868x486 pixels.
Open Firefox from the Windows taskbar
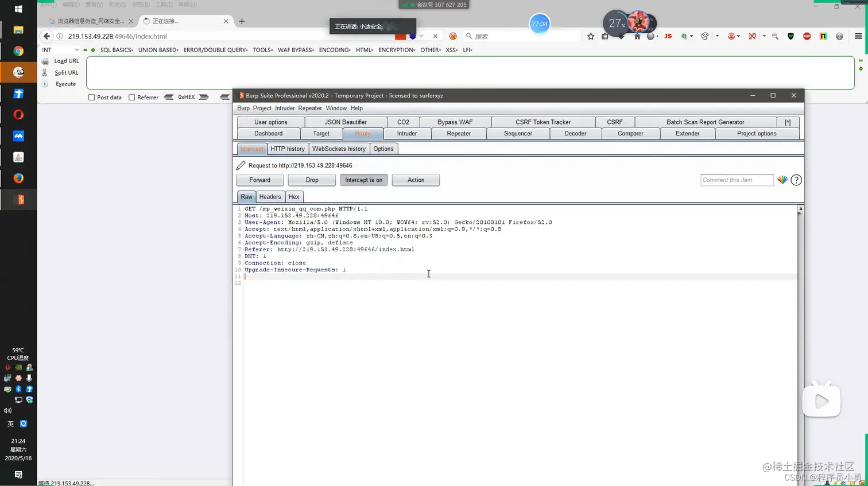(18, 178)
